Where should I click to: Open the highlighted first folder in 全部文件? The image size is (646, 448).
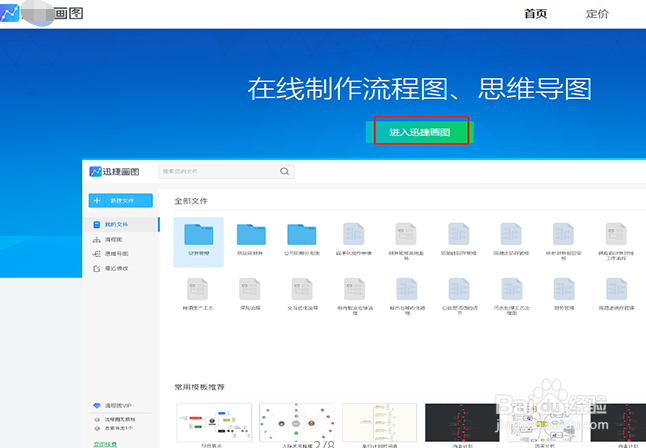(199, 242)
